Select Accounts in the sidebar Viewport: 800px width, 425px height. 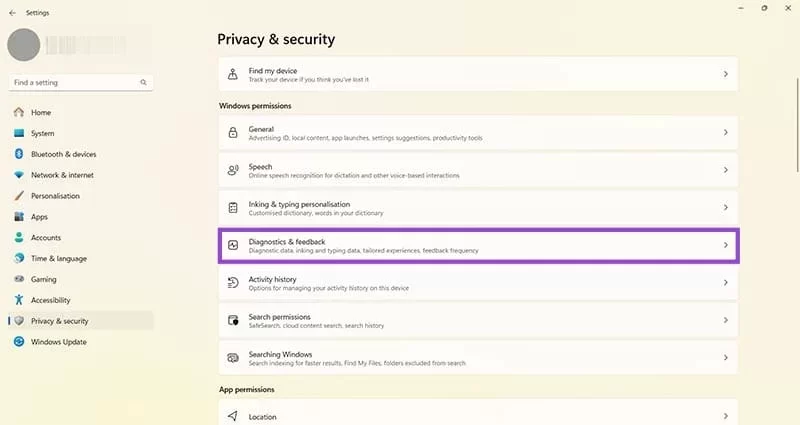[x=46, y=238]
